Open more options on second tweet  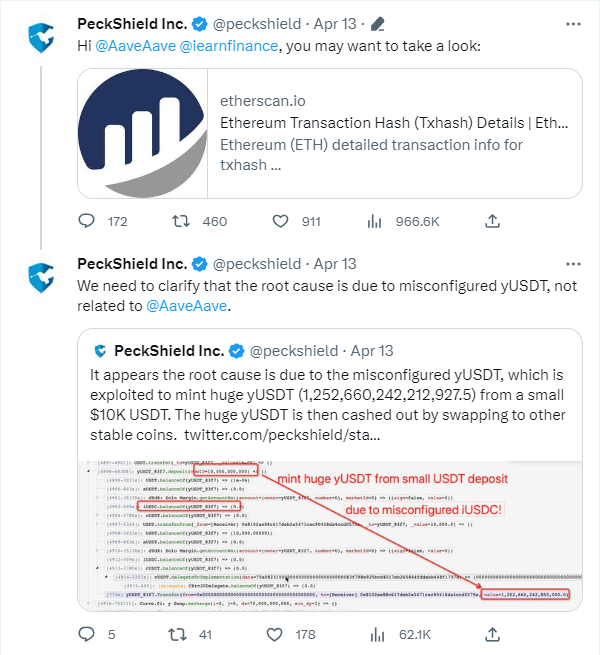coord(573,264)
